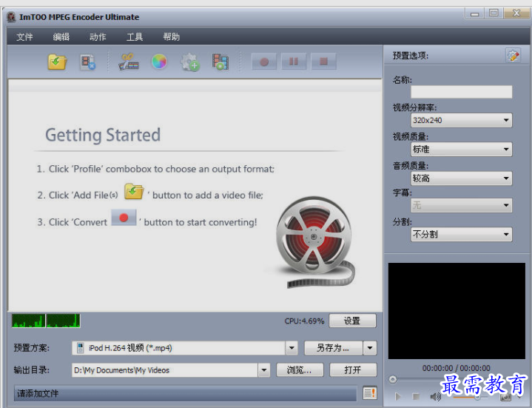Open the 输出目录 path dropdown arrow
The height and width of the screenshot is (408, 532).
click(263, 370)
